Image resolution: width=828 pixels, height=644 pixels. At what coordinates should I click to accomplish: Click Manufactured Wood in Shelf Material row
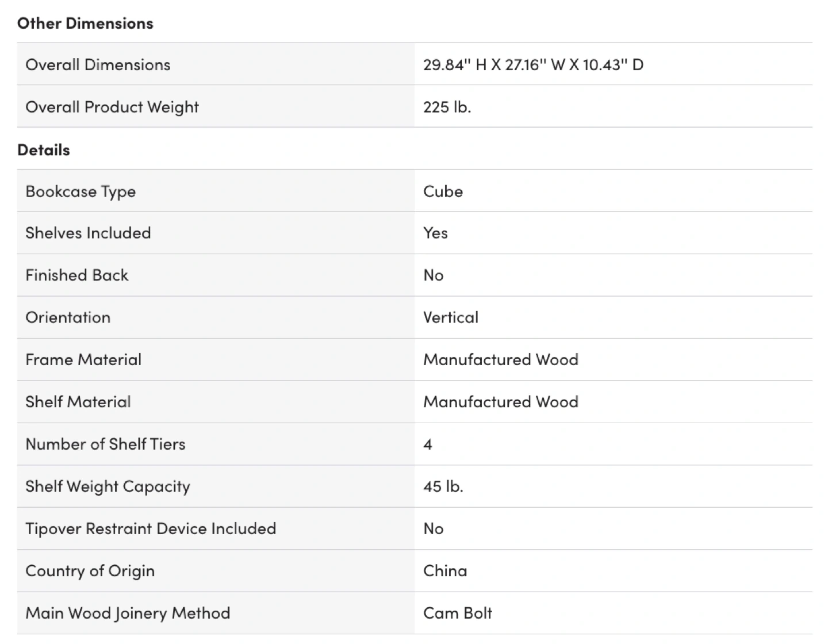click(x=500, y=401)
